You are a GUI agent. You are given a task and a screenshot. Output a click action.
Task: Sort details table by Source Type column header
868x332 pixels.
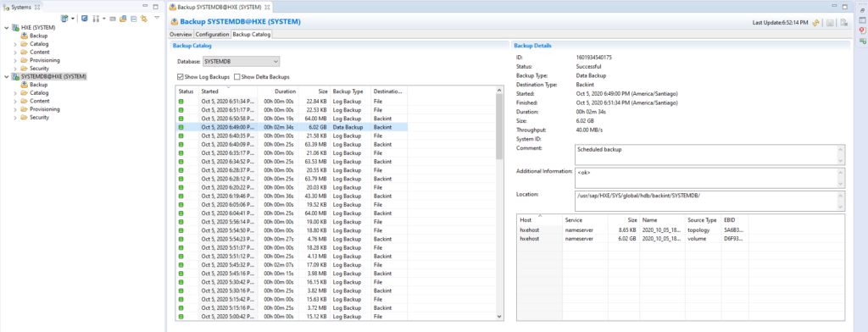(703, 219)
